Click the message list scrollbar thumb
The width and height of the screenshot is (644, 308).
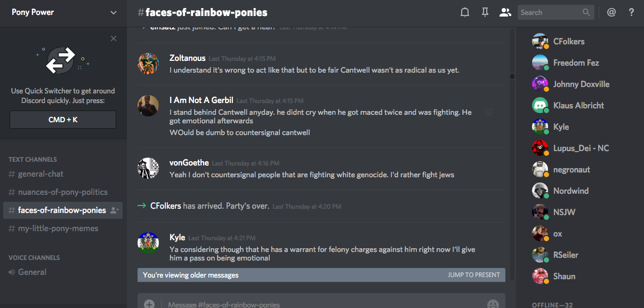click(512, 76)
